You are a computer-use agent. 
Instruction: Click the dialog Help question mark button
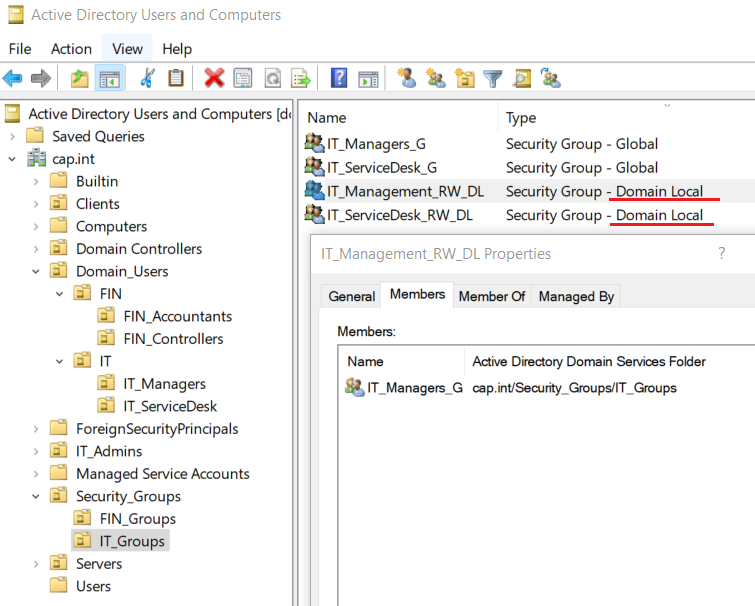point(721,253)
